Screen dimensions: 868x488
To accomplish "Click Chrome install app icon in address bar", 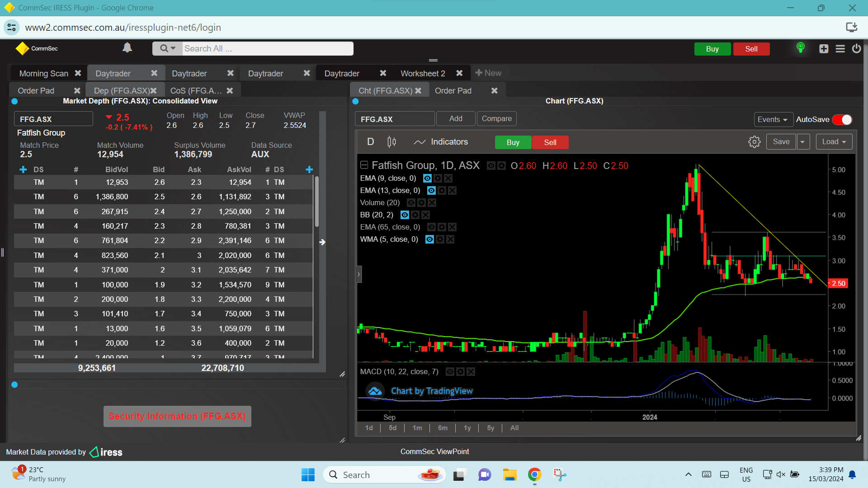I will pyautogui.click(x=851, y=28).
